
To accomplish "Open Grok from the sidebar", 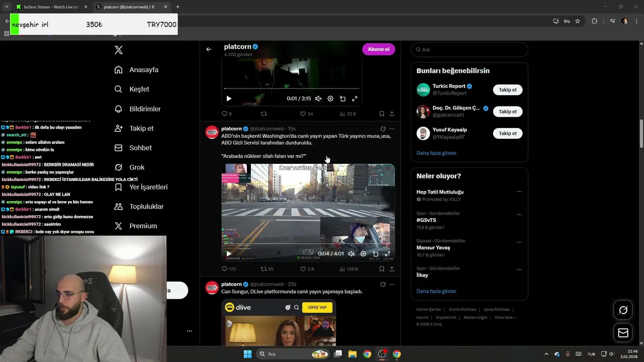I will [x=129, y=167].
